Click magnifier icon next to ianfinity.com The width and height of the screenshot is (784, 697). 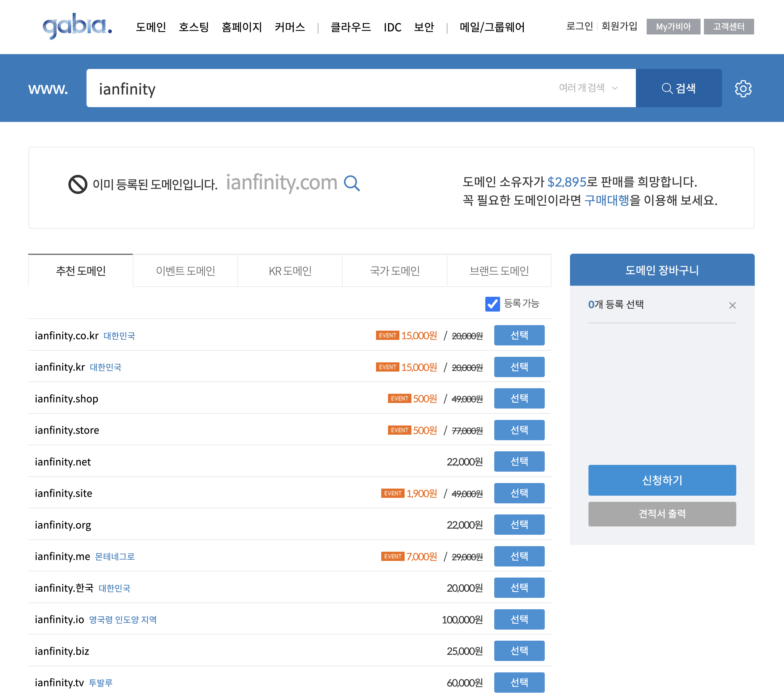[352, 183]
